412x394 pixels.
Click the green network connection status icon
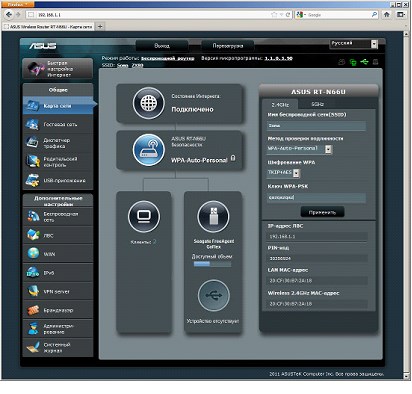(353, 62)
